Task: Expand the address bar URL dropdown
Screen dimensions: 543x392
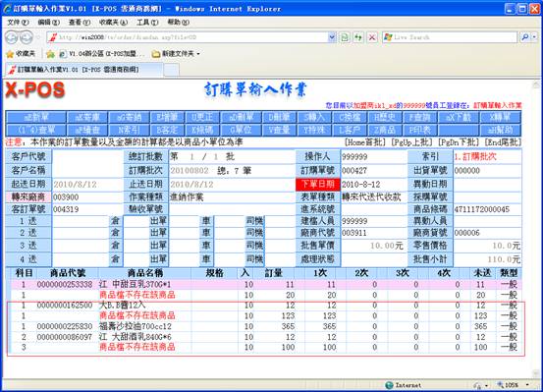Action: 332,37
